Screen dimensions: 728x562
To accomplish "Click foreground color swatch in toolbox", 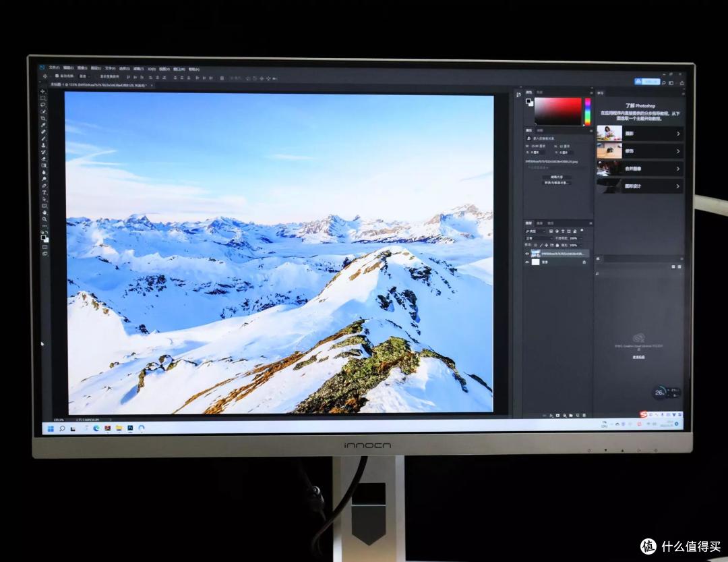I will (42, 236).
